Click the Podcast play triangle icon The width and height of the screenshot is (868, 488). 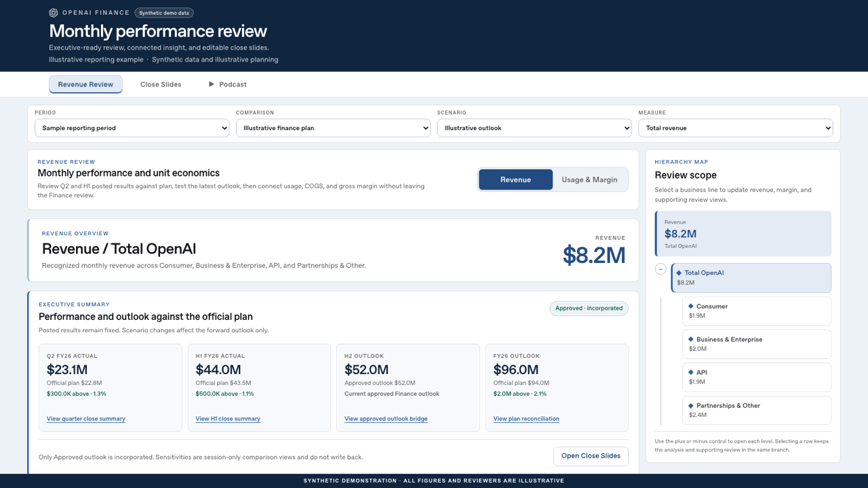[x=212, y=84]
